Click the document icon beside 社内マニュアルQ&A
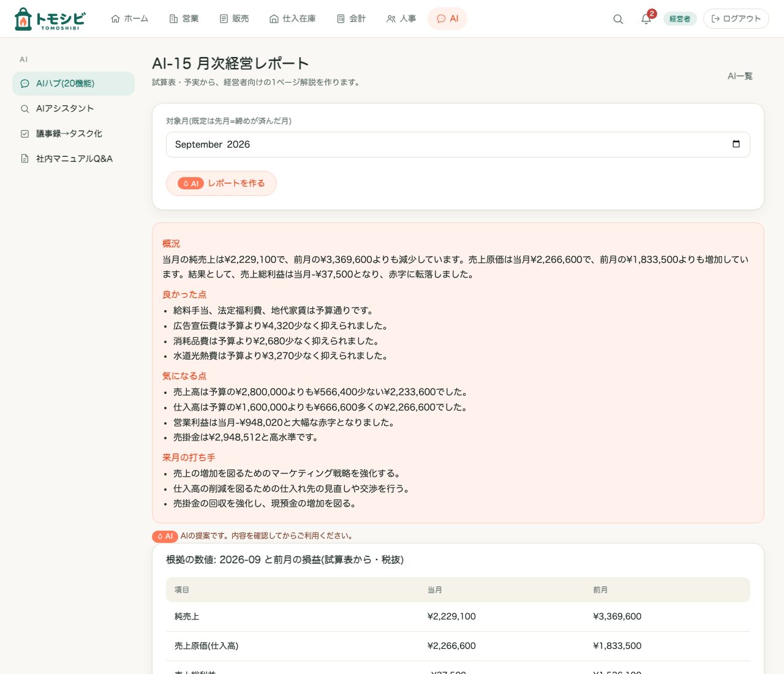This screenshot has height=674, width=784. (x=24, y=159)
